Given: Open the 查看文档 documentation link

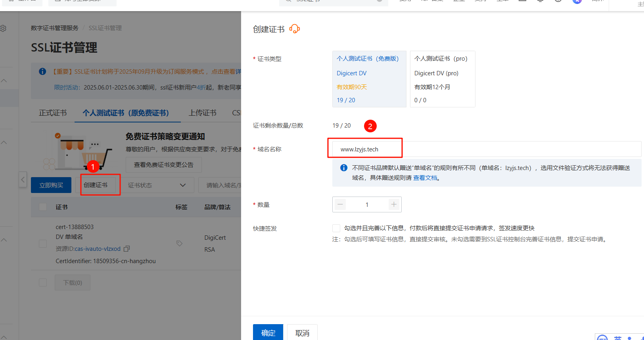Looking at the screenshot, I should [x=425, y=178].
